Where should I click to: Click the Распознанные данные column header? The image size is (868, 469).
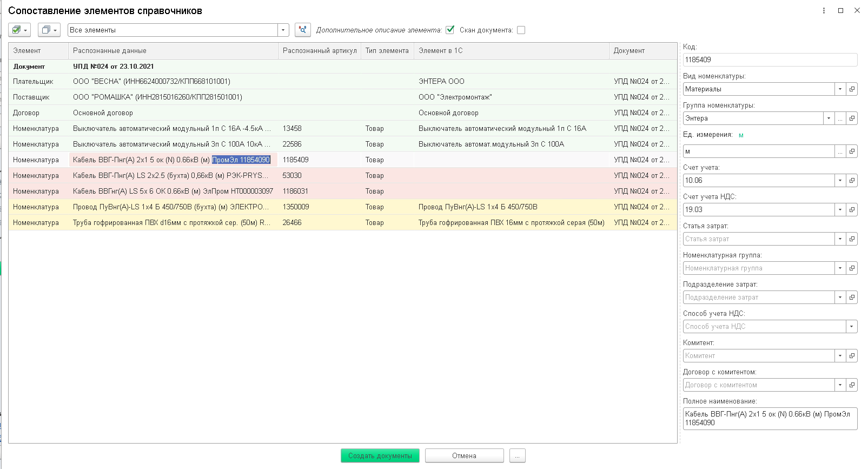pos(173,51)
